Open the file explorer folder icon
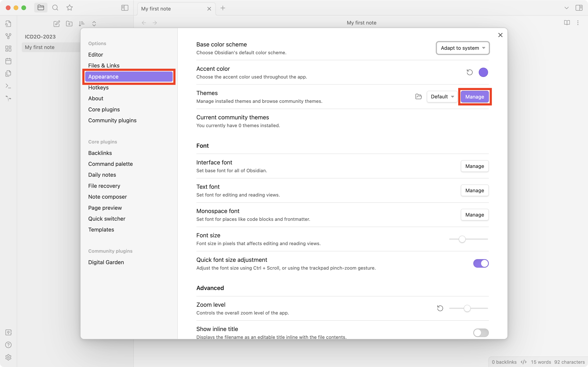 pyautogui.click(x=41, y=8)
